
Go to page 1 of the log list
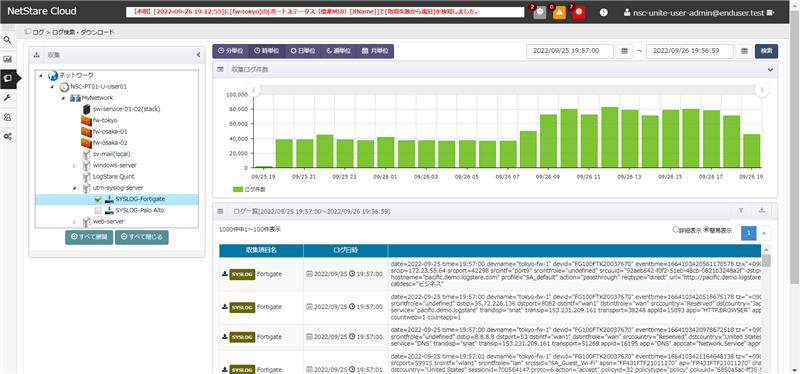coord(748,233)
